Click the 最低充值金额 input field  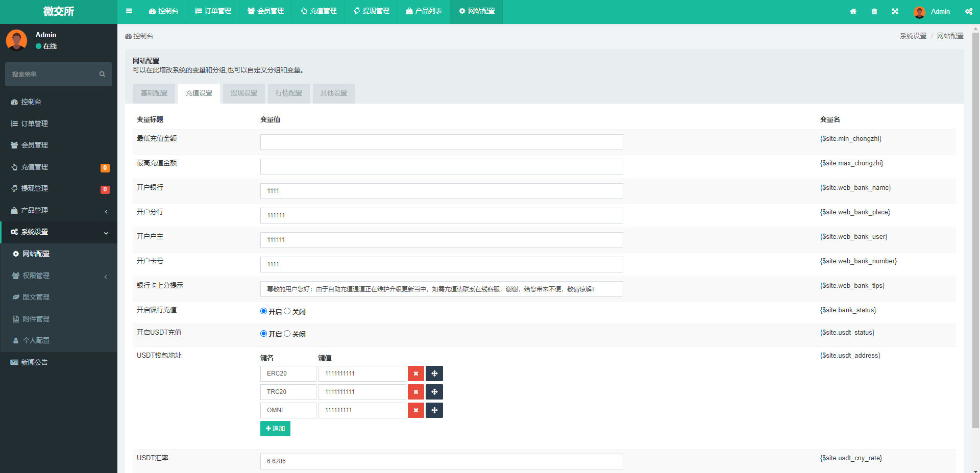point(442,142)
